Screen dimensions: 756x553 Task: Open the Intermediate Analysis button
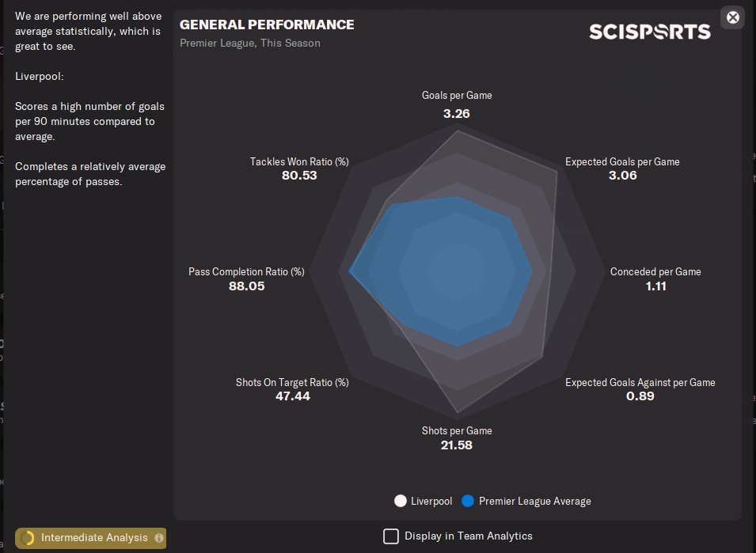(93, 538)
